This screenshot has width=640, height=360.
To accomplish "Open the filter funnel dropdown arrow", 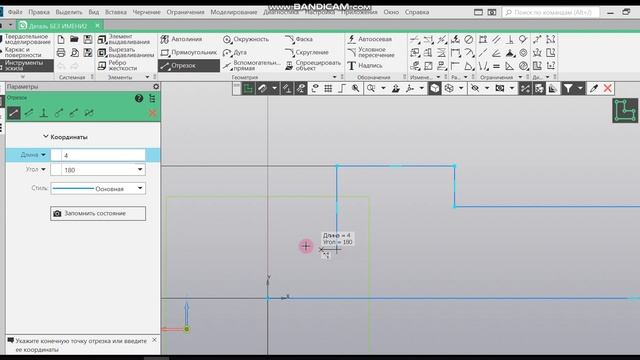I will (580, 89).
